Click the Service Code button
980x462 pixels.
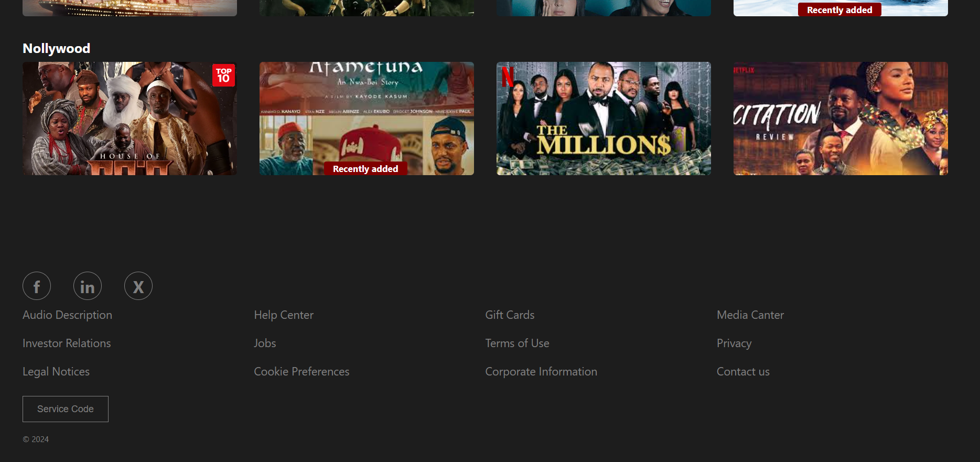pyautogui.click(x=66, y=409)
